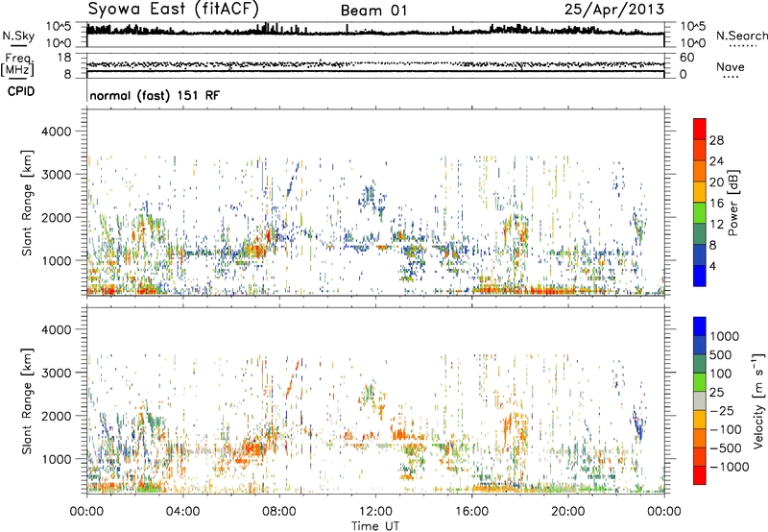Click the "Beam 01" label
This screenshot has height=532, width=768.
point(373,11)
